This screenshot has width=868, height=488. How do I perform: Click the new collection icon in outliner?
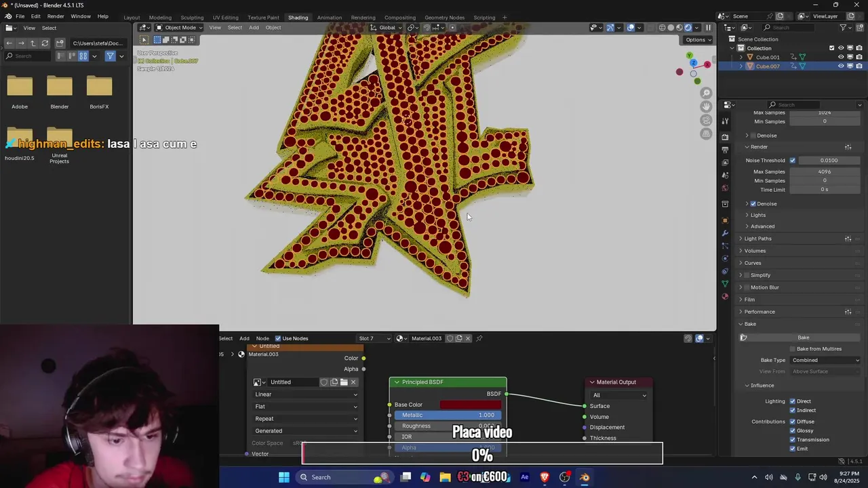[x=859, y=28]
